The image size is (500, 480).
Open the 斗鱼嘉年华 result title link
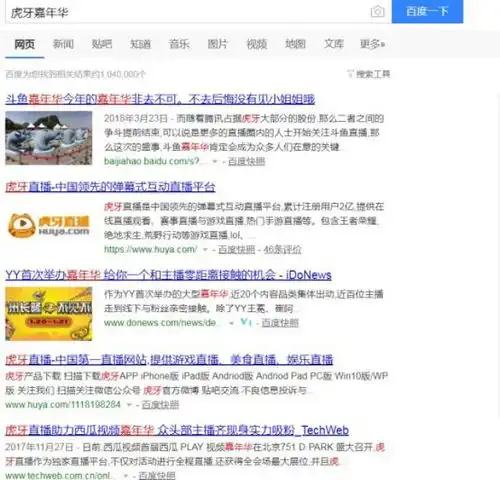(160, 99)
